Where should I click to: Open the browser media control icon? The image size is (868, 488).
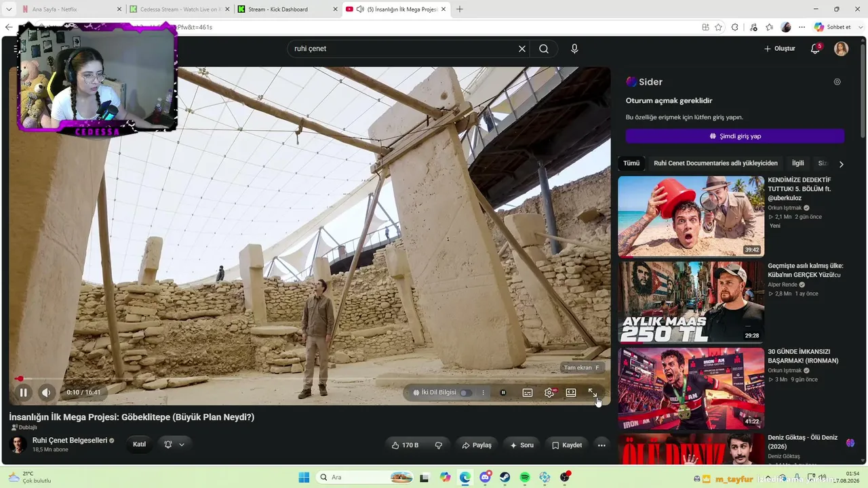tap(753, 27)
